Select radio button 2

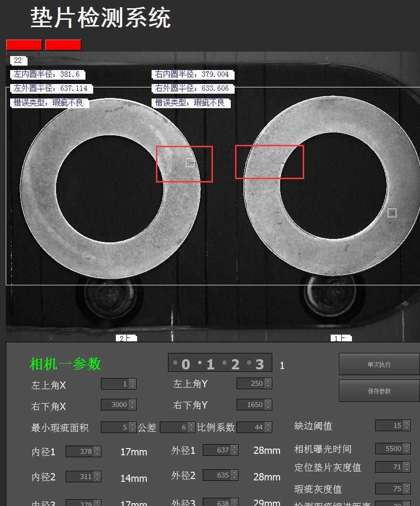point(225,363)
